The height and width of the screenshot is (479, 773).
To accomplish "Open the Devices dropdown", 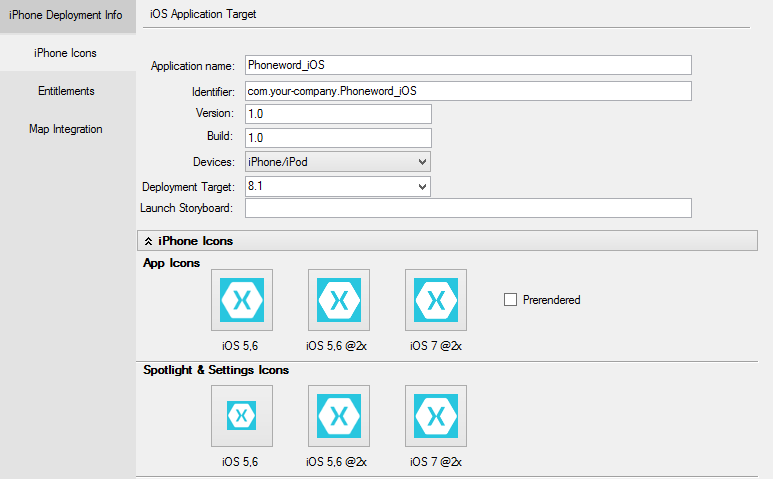I will click(337, 162).
